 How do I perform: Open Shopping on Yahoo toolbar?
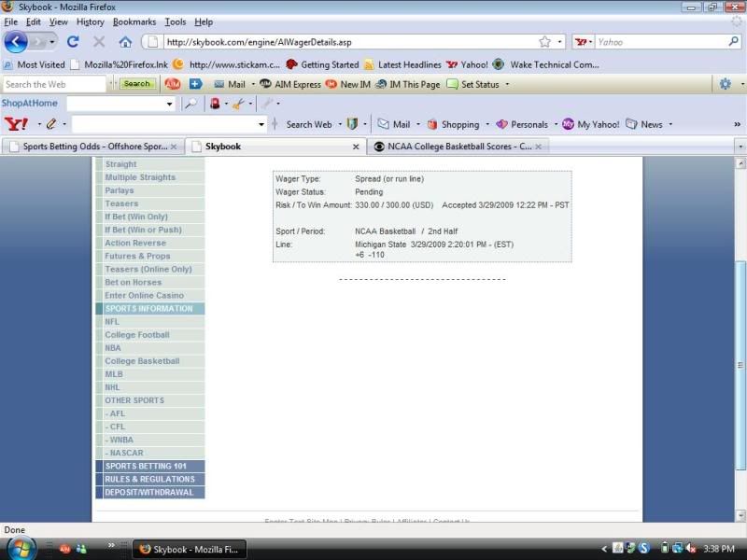(x=453, y=124)
